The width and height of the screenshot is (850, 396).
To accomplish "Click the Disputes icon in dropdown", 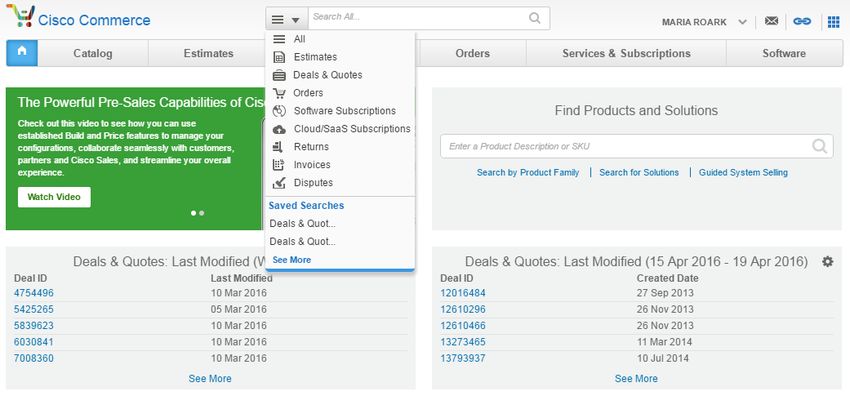I will [x=279, y=183].
